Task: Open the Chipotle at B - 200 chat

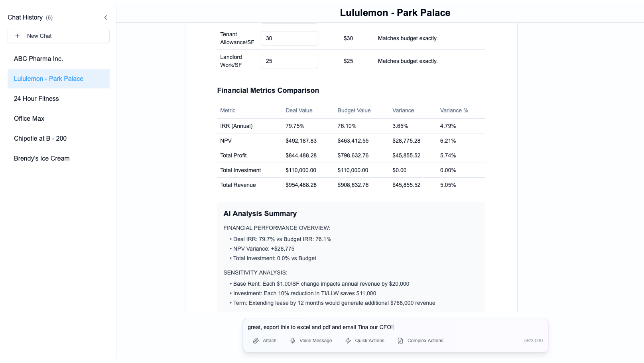Action: coord(59,139)
